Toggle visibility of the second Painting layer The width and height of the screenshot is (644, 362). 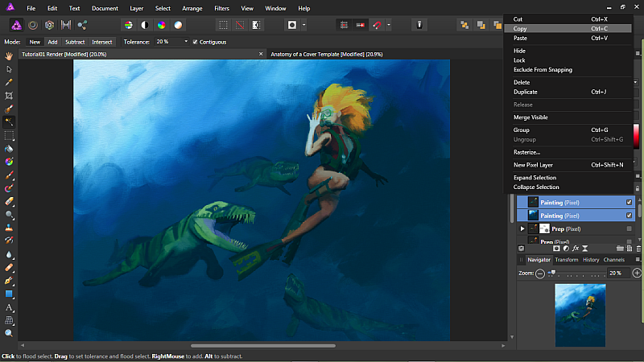pyautogui.click(x=630, y=216)
